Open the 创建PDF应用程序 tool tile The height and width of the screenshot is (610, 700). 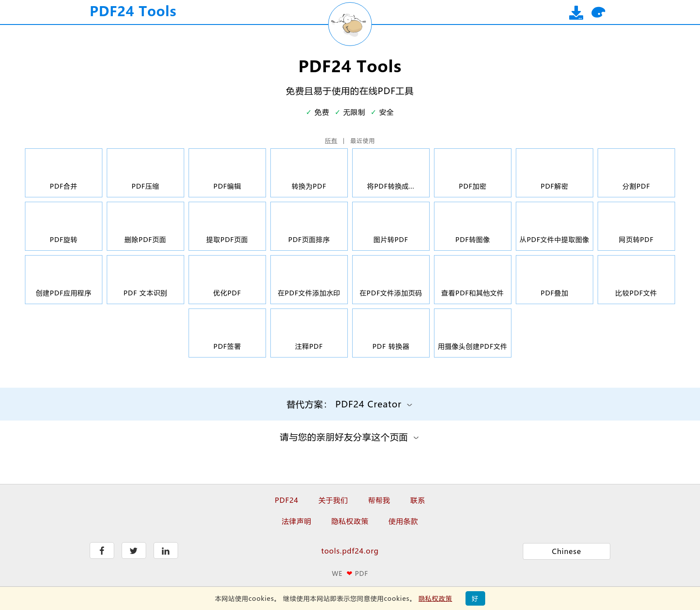[63, 280]
